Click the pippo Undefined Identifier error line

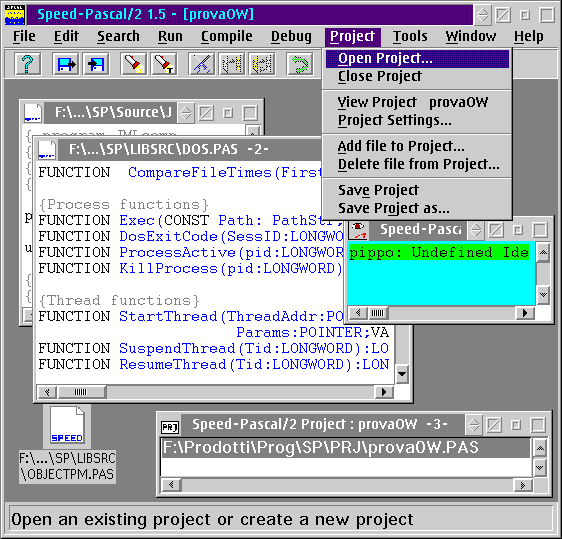pyautogui.click(x=439, y=252)
